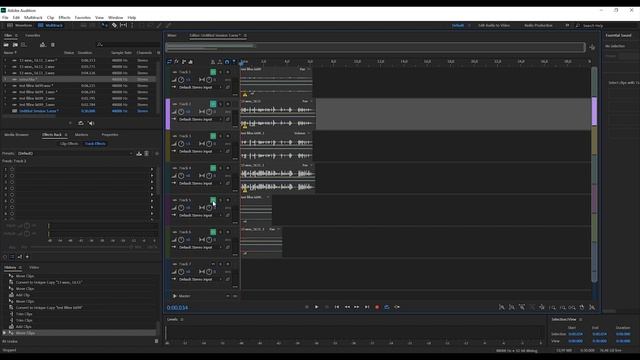
Task: Toggle Files panel auto-play speaker icon
Action: coord(91,123)
